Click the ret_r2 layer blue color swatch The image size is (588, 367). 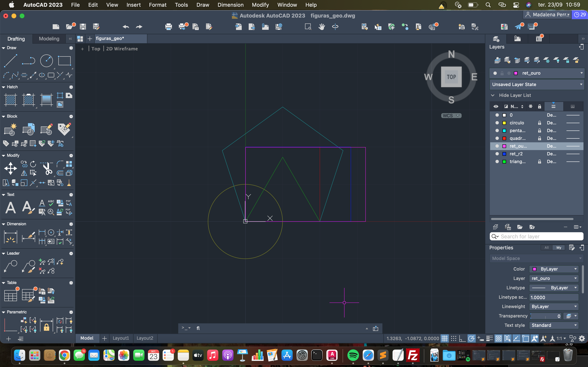click(504, 154)
